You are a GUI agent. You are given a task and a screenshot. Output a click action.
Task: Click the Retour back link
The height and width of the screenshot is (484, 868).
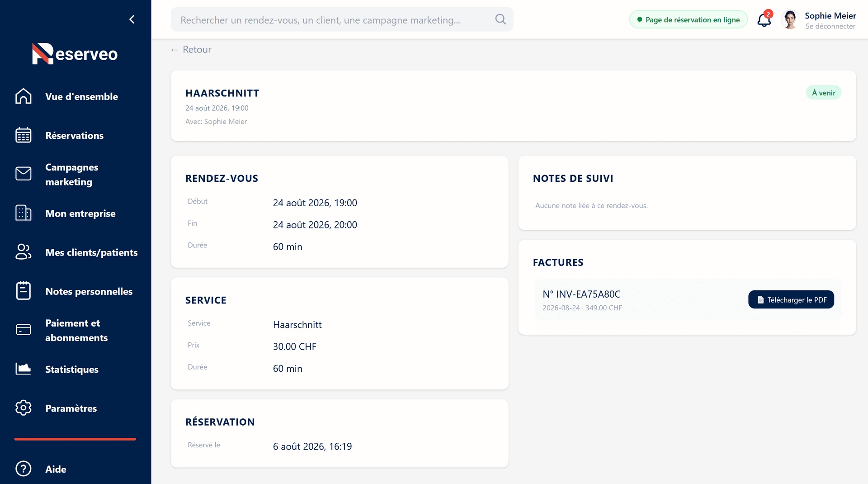pyautogui.click(x=191, y=49)
